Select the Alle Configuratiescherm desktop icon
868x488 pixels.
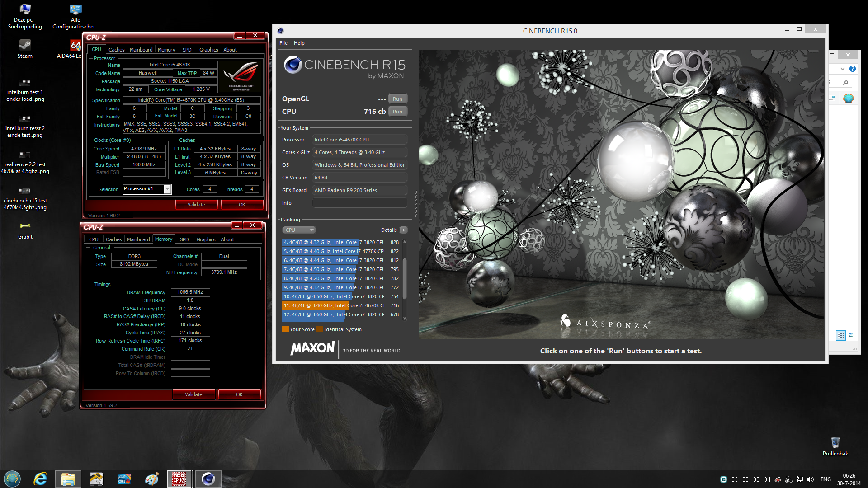point(75,16)
